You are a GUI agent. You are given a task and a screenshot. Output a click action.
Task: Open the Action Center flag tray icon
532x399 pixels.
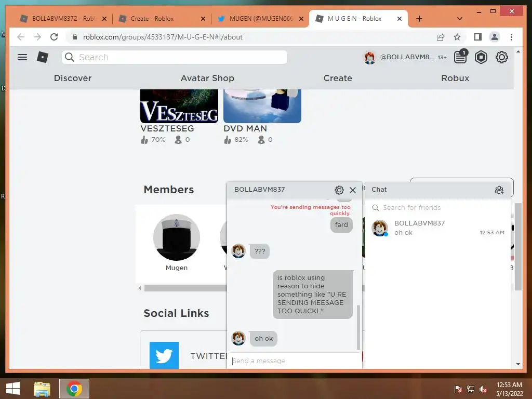click(x=458, y=389)
